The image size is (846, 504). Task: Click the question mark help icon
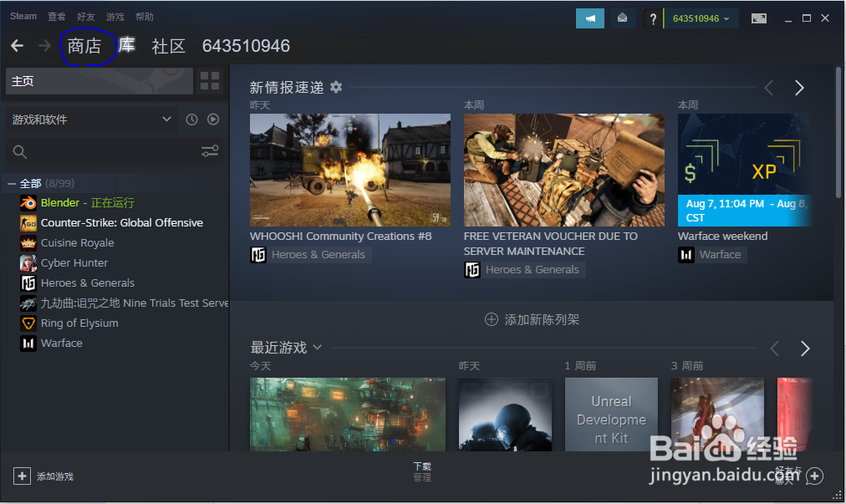tap(653, 18)
